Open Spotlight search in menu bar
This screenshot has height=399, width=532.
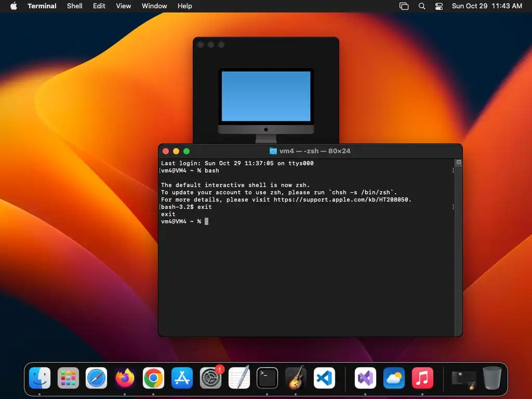(x=422, y=6)
